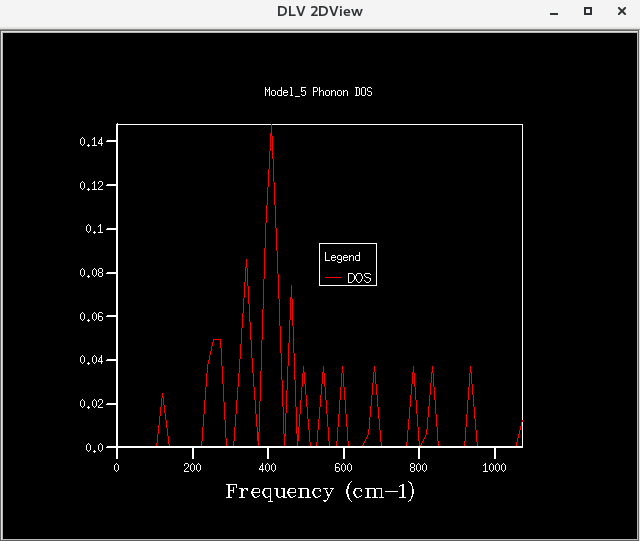Click the 0.1 y-axis tick label
This screenshot has height=541, width=640.
[x=94, y=229]
